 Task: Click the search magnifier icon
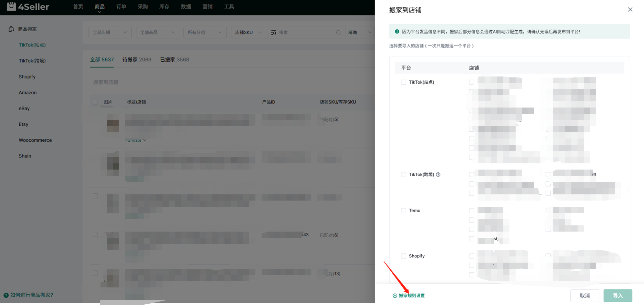[x=338, y=32]
